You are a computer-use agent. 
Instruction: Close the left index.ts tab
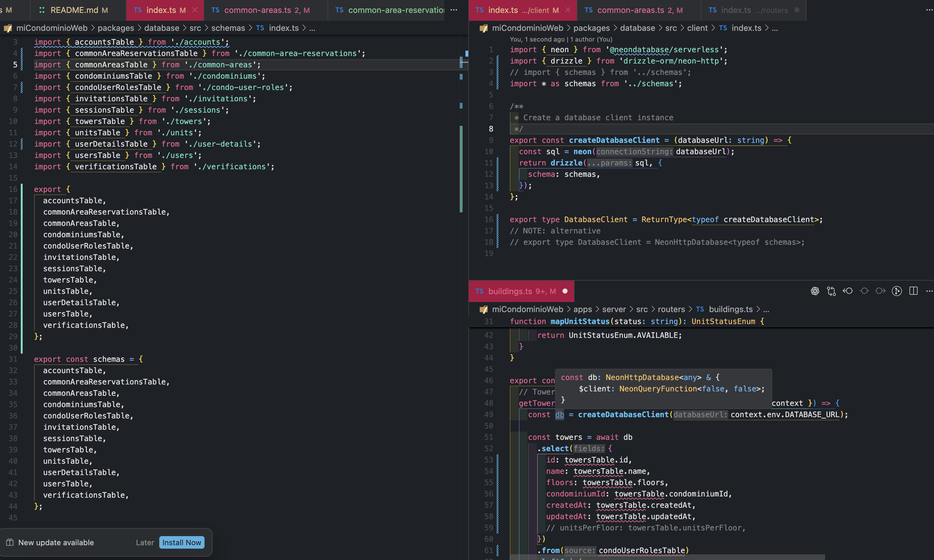(195, 10)
